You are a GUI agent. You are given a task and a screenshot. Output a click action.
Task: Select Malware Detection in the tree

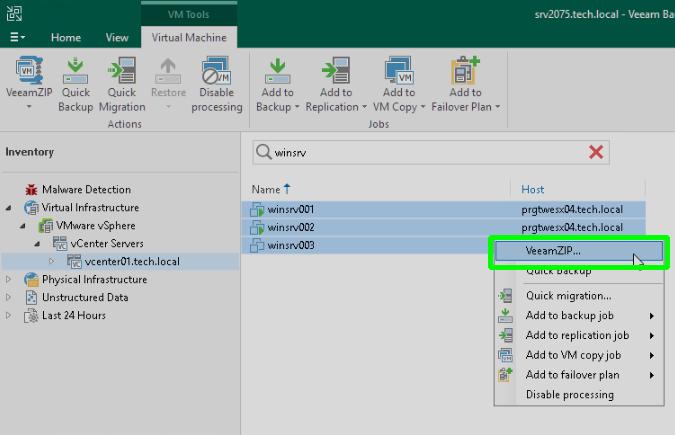(86, 190)
